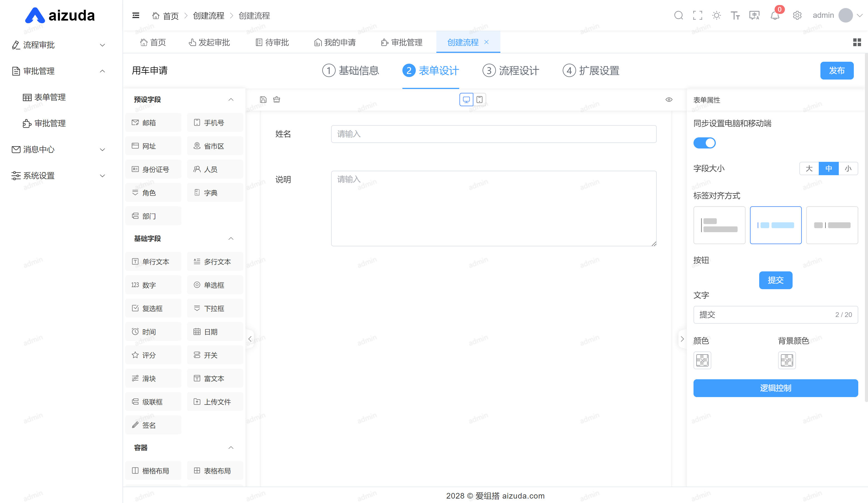Switch to mobile preview mode

(480, 100)
